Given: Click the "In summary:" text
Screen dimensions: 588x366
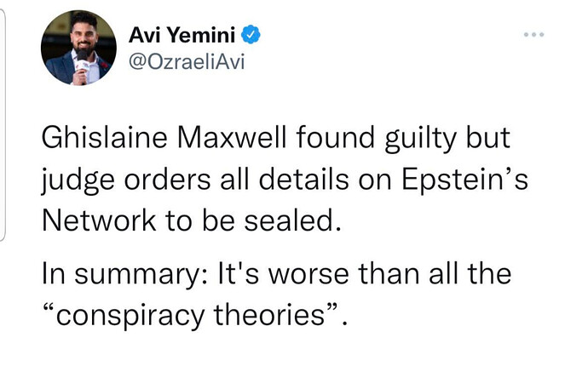Looking at the screenshot, I should coord(125,275).
